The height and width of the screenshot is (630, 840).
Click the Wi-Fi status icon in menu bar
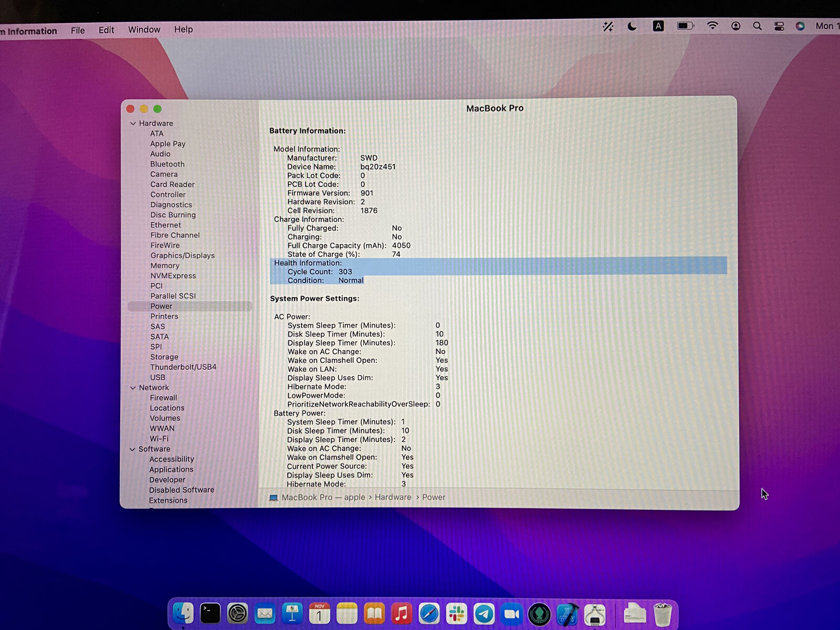pyautogui.click(x=712, y=26)
